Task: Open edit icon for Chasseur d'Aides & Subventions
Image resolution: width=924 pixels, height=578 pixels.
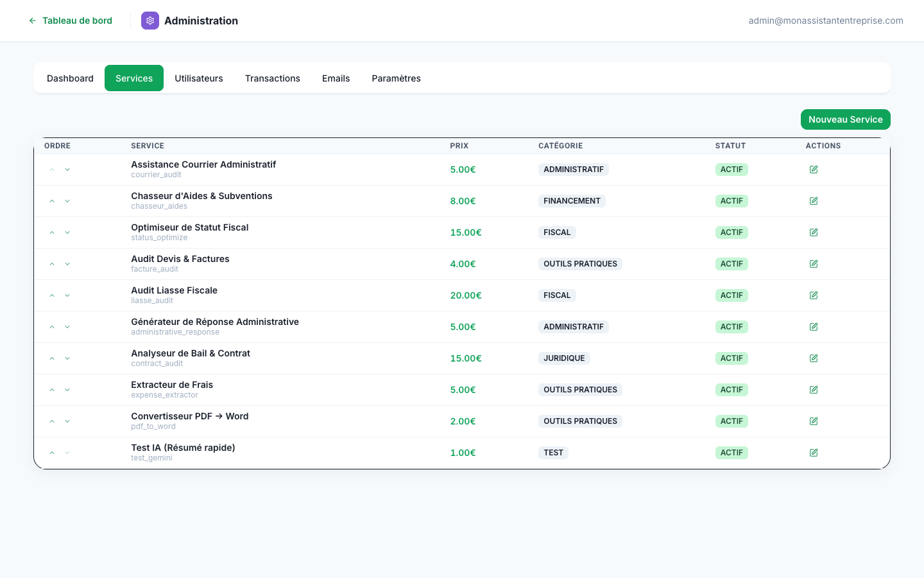Action: coord(814,201)
